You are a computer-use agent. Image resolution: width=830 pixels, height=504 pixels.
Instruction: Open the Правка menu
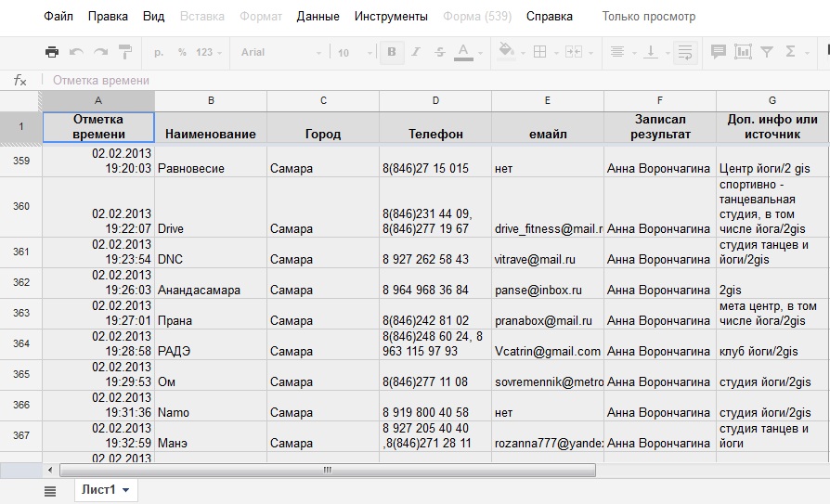pyautogui.click(x=108, y=17)
